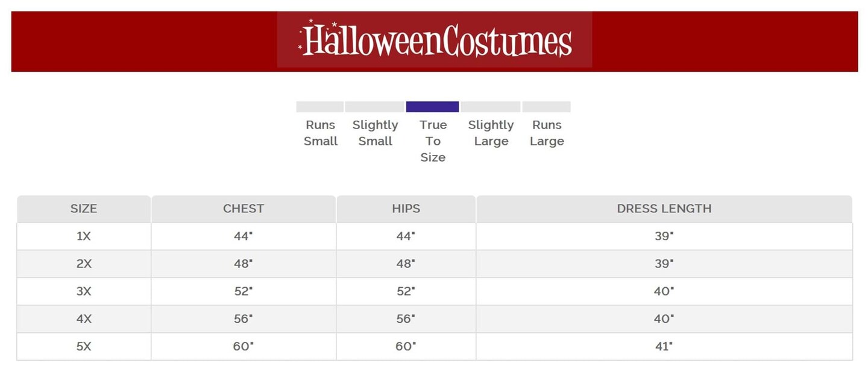Select the HIPS column header
Viewport: 868px width, 377px height.
click(406, 209)
